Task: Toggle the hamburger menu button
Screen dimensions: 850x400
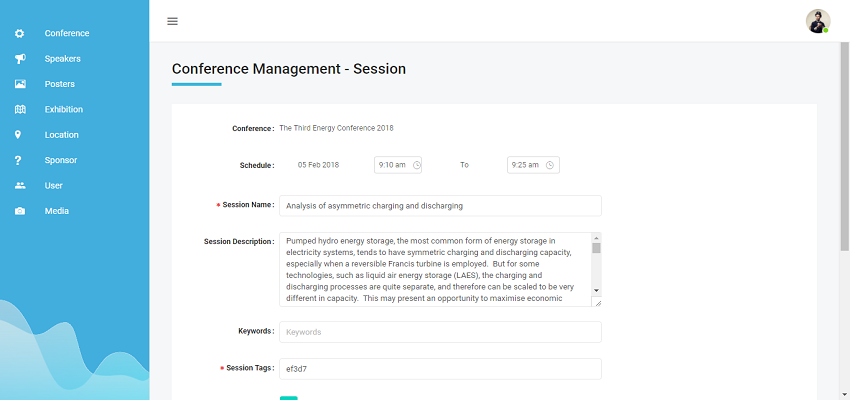Action: (x=172, y=21)
